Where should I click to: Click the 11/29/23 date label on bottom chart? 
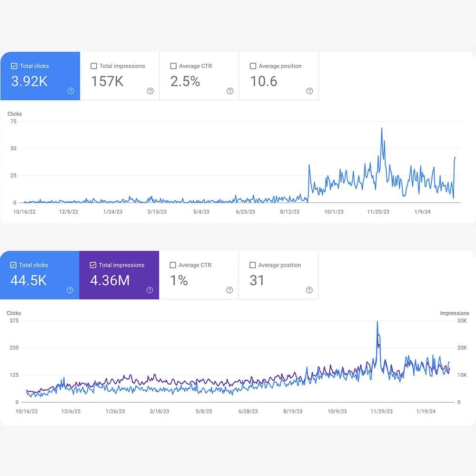(x=381, y=411)
